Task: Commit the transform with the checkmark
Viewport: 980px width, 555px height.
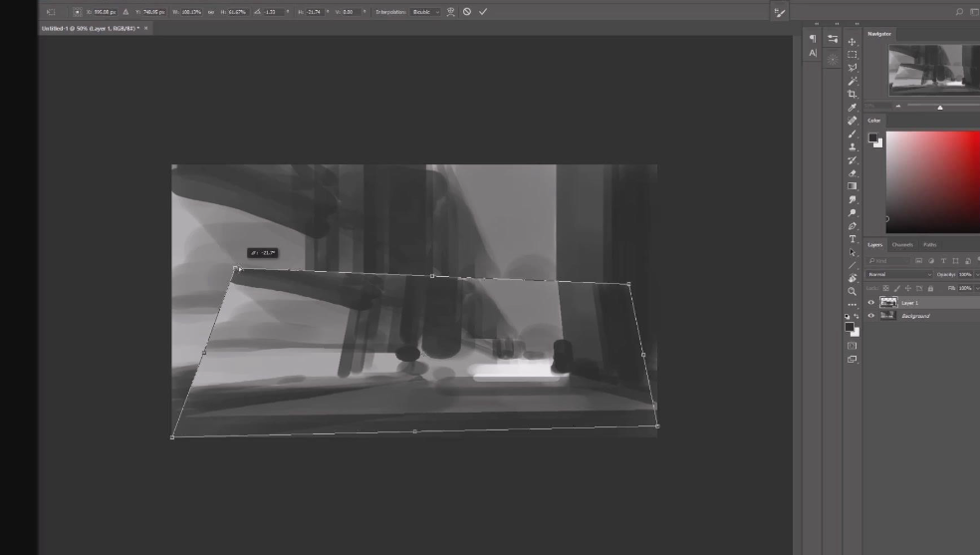Action: pyautogui.click(x=483, y=12)
